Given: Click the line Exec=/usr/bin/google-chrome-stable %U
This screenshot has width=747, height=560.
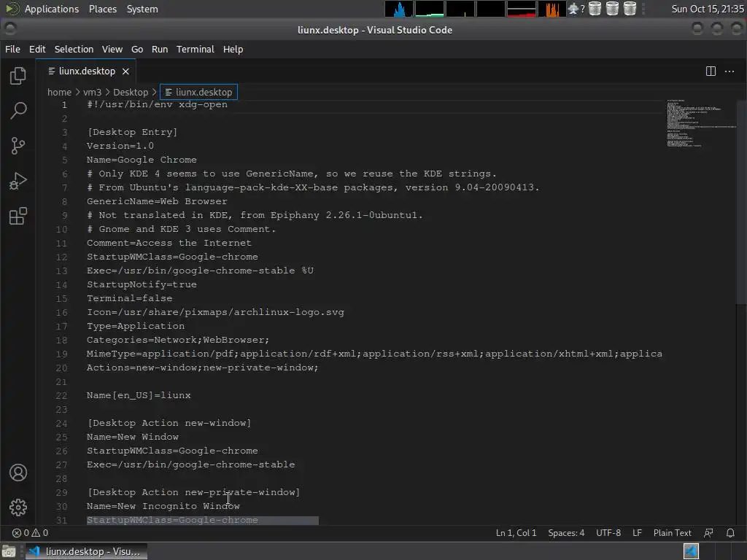Looking at the screenshot, I should [x=200, y=271].
